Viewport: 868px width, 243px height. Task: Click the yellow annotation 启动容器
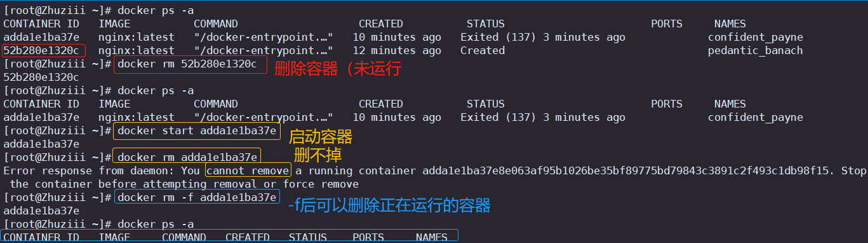[x=320, y=137]
